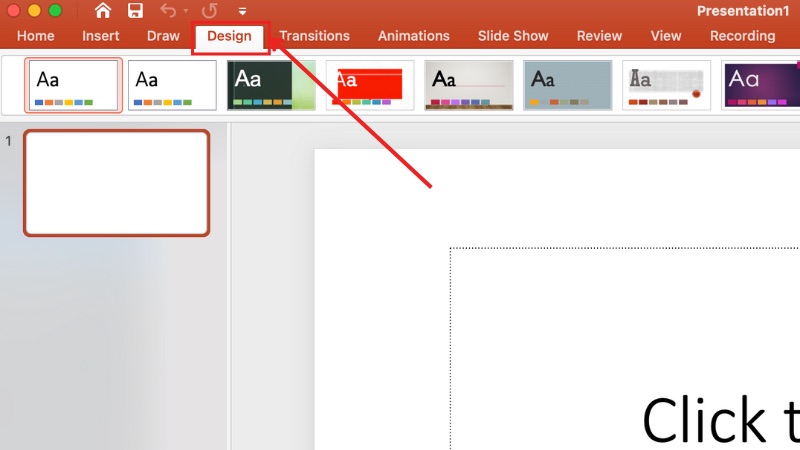
Task: Save presentation with the floppy disk icon
Action: coord(135,10)
